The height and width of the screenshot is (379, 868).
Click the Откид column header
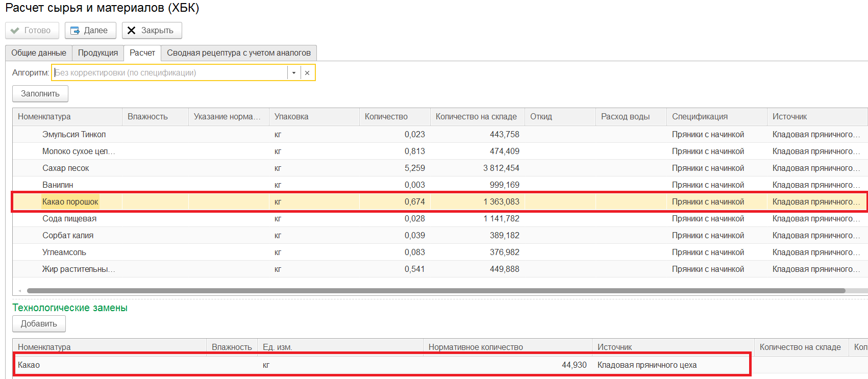pos(560,117)
